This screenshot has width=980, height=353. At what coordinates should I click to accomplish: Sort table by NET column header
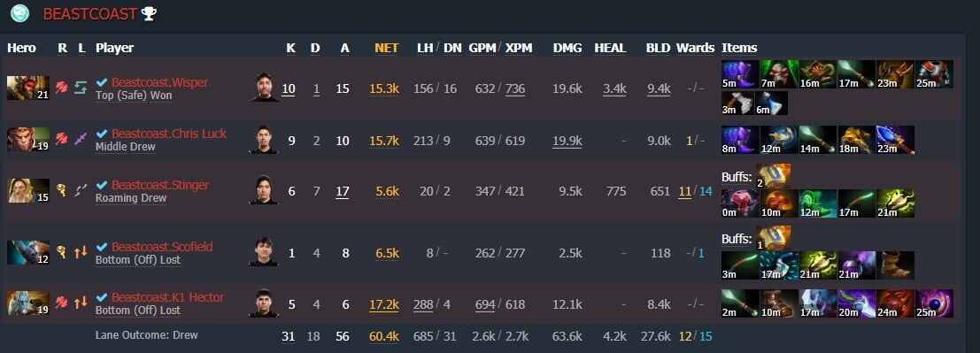[386, 48]
